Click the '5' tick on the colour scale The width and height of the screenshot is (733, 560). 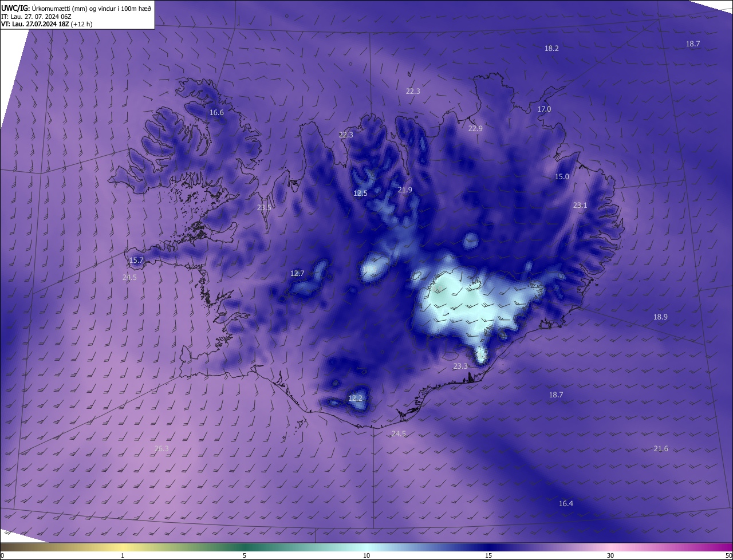(245, 555)
